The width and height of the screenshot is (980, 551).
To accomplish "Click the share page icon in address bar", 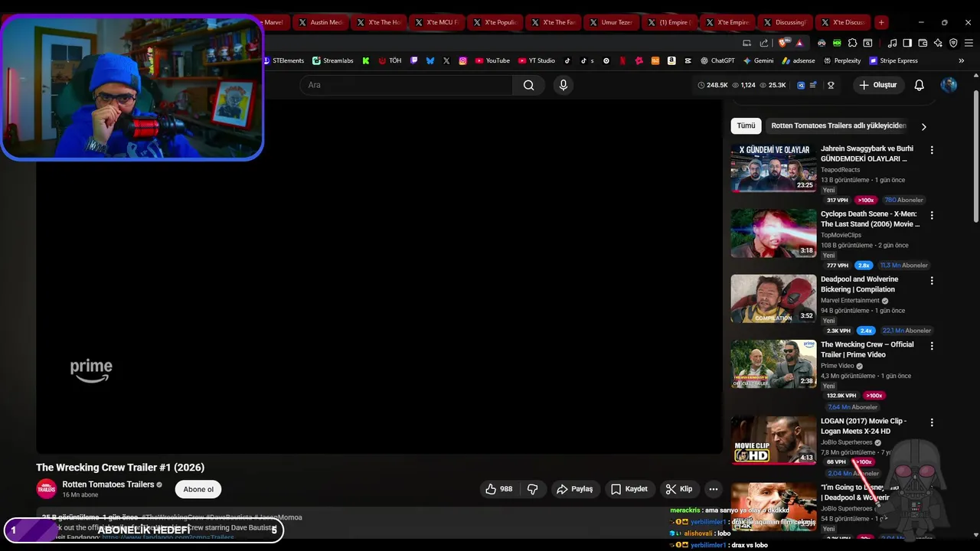I will pos(764,43).
